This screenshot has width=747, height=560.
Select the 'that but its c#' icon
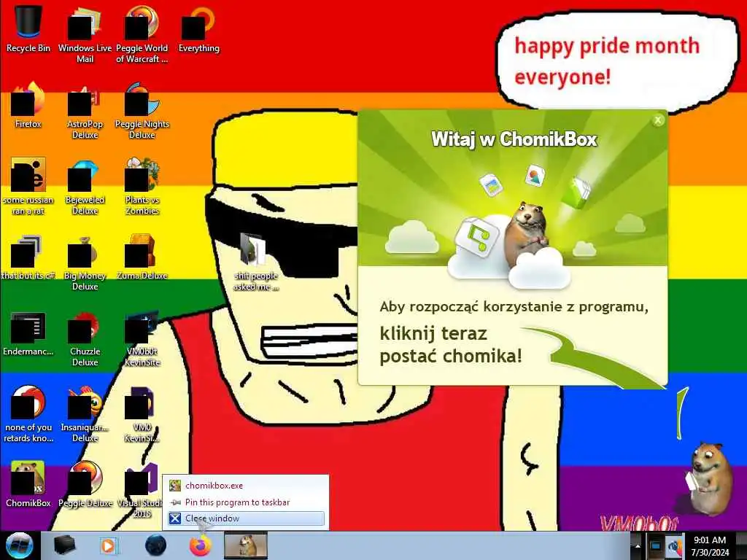28,257
